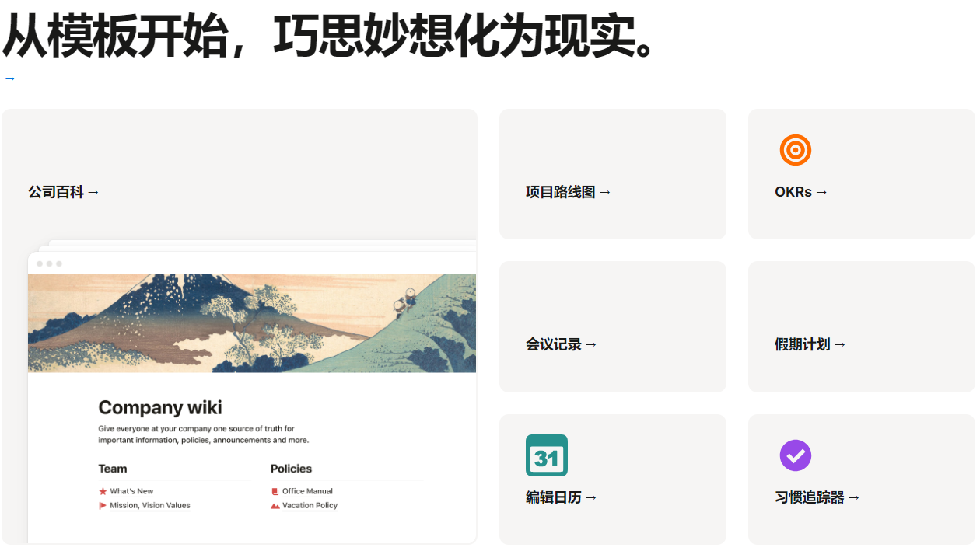Click the red book icon beside Office Manual

tap(275, 491)
